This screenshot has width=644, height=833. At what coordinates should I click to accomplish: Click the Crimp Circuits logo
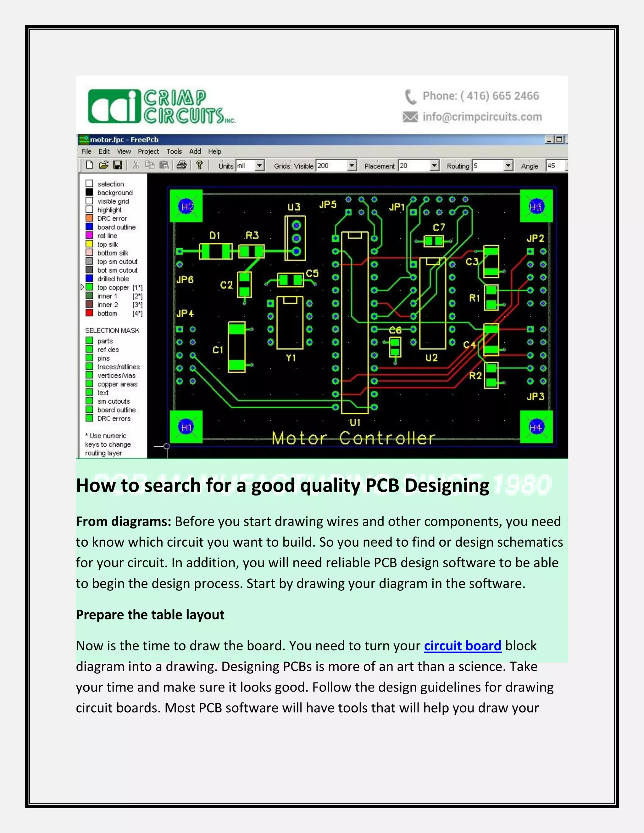(162, 107)
